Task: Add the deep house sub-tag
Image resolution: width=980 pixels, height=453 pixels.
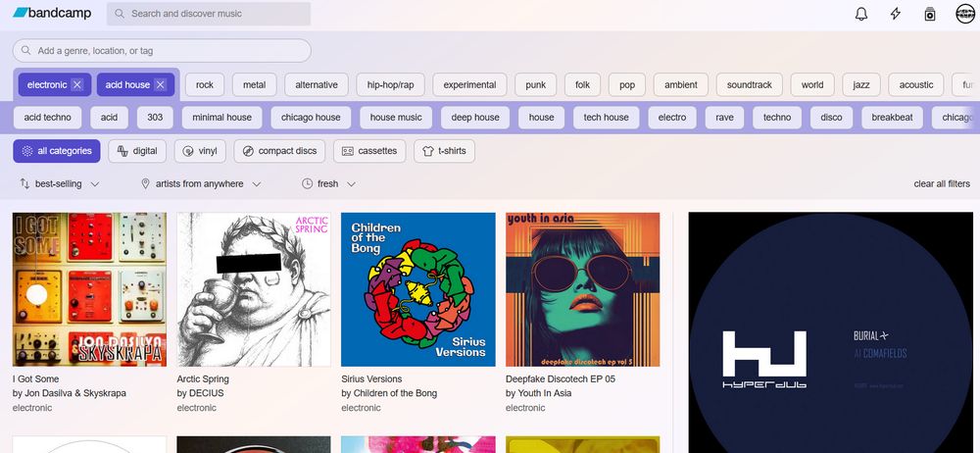Action: [x=475, y=117]
